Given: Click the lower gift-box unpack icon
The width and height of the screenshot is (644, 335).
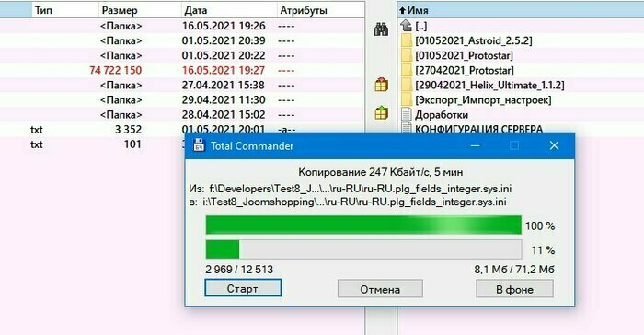Looking at the screenshot, I should click(381, 112).
